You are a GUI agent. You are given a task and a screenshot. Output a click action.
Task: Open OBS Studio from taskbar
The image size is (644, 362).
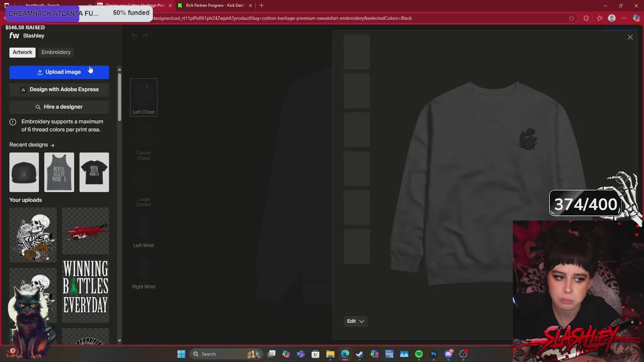[x=463, y=354]
